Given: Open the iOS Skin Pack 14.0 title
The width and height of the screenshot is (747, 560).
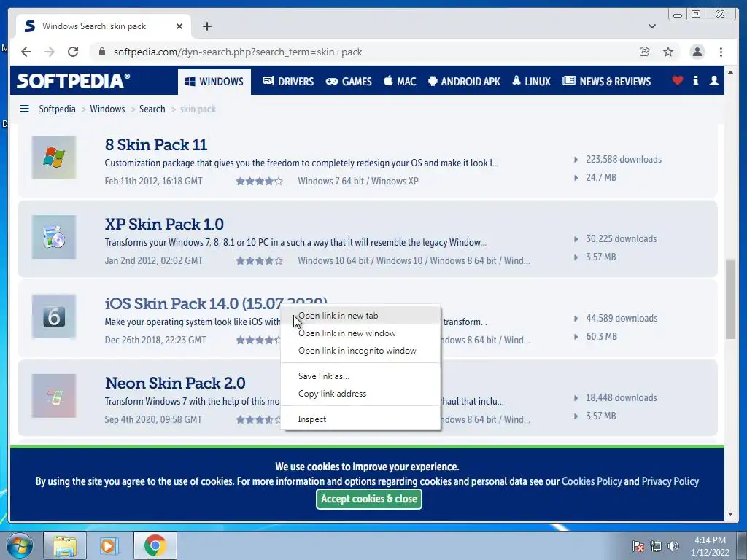Looking at the screenshot, I should 216,303.
